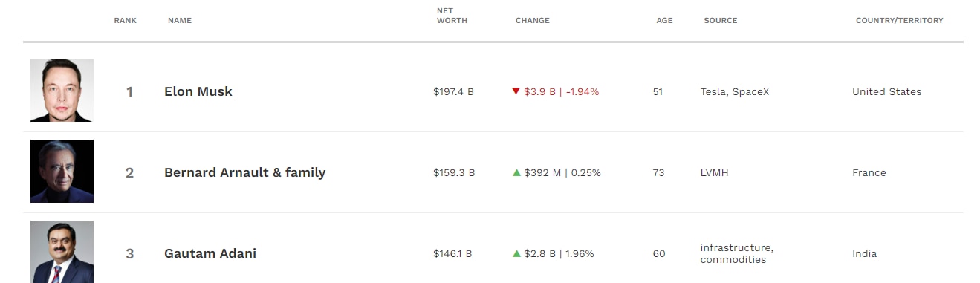Open the Gautam Adani profile link
The image size is (980, 283).
[x=210, y=253]
